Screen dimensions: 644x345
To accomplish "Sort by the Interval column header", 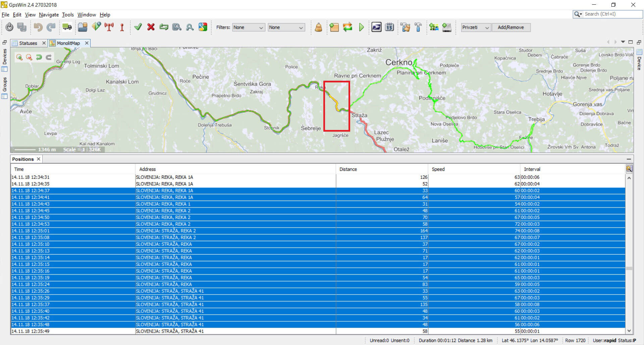I will point(573,169).
